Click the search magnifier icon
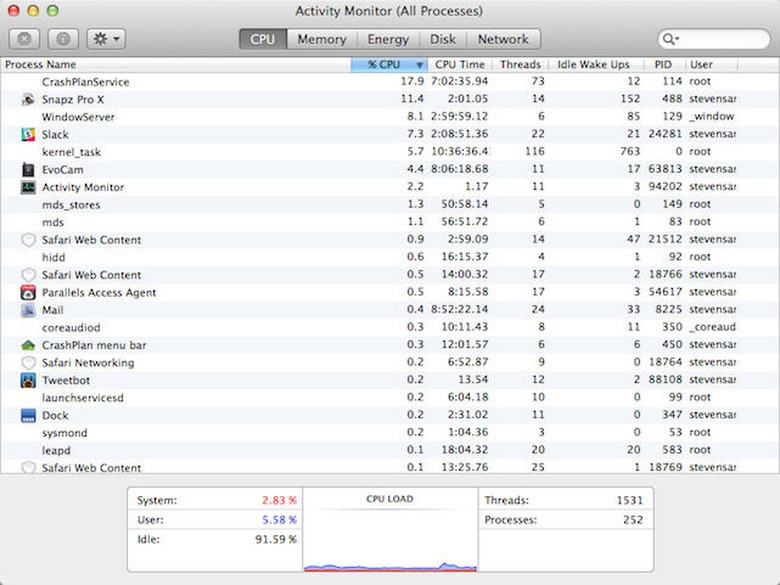Image resolution: width=780 pixels, height=585 pixels. point(670,39)
